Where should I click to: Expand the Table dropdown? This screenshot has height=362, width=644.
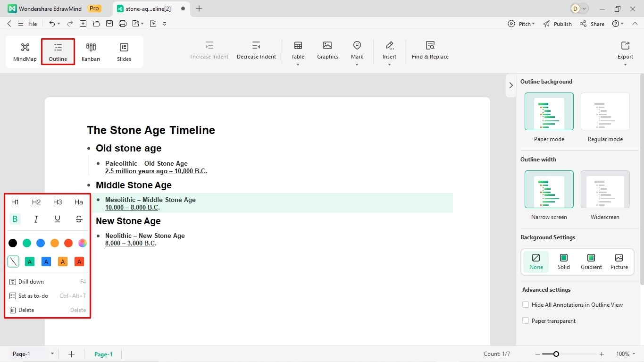[x=298, y=64]
